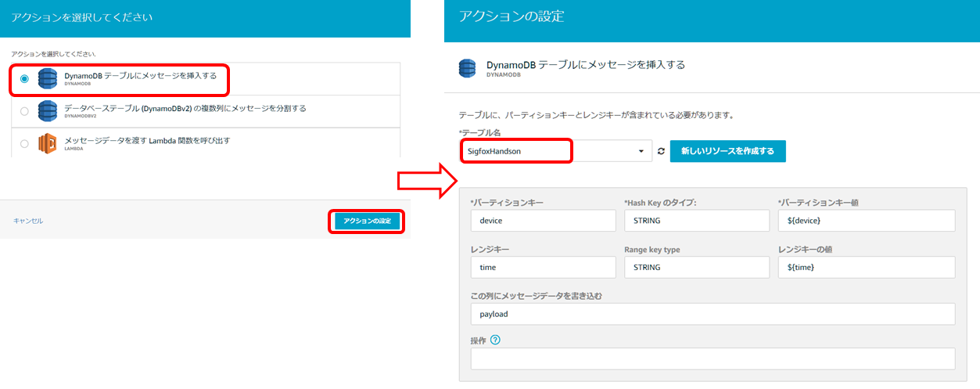980x389 pixels.
Task: Click the partition key value field ${device}
Action: 867,221
